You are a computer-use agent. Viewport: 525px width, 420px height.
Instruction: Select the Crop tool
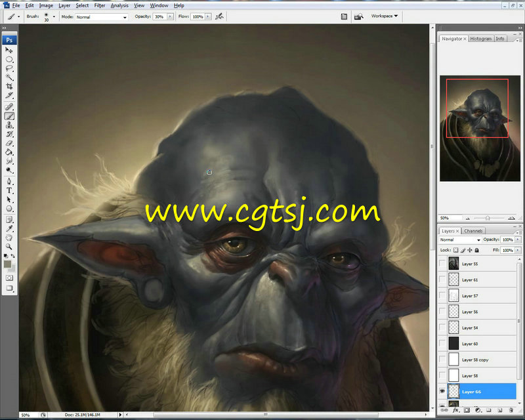click(x=9, y=87)
